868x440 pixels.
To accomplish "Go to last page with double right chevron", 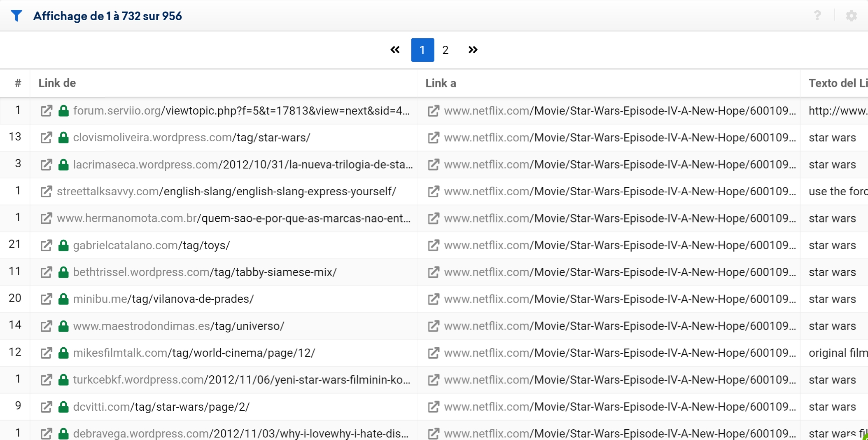I will [x=473, y=50].
